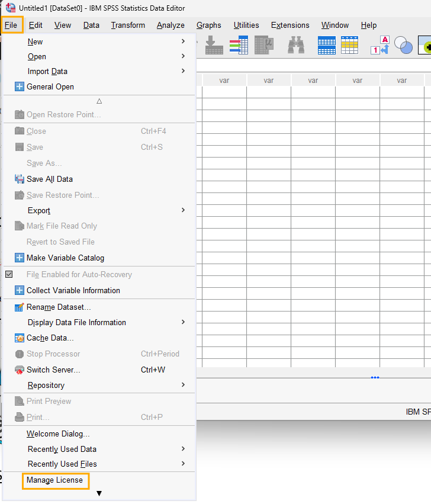Image resolution: width=431 pixels, height=504 pixels.
Task: Open the Extensions menu
Action: coord(290,25)
